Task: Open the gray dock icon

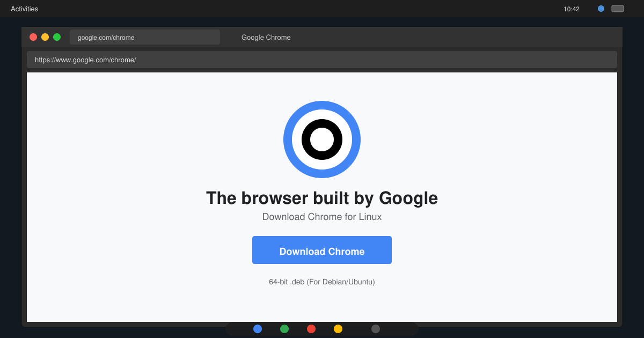Action: pos(376,329)
